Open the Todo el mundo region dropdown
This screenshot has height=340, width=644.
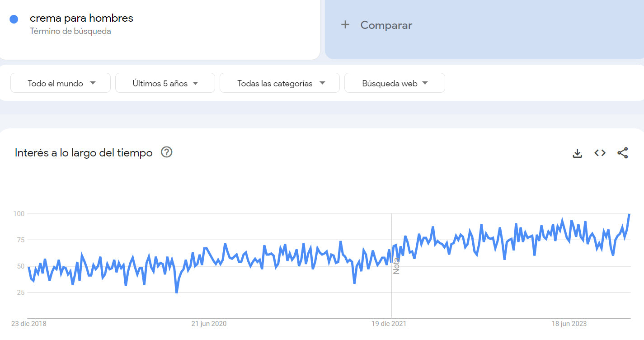(61, 83)
